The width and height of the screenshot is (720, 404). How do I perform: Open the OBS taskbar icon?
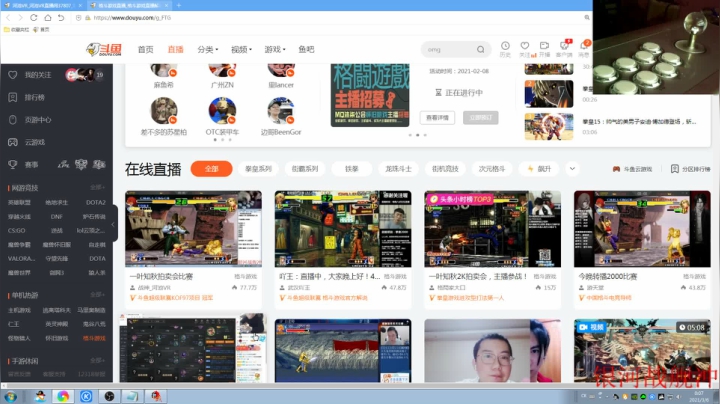[109, 396]
